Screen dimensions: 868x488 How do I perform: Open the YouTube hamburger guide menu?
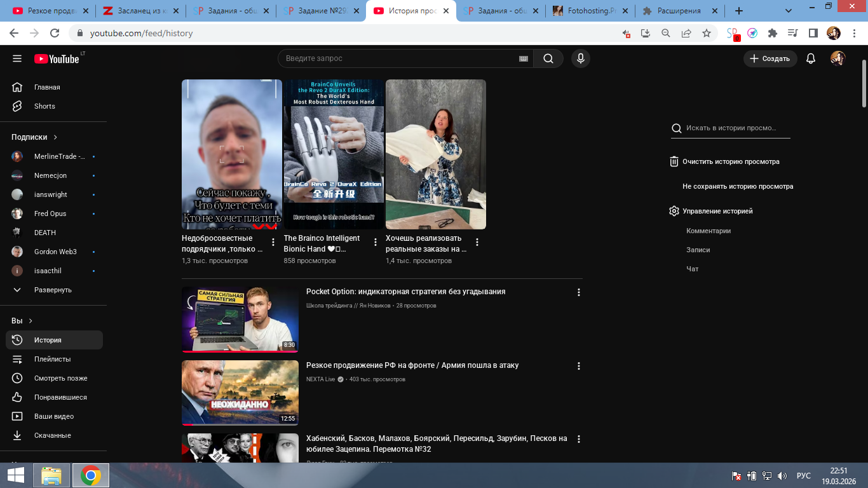(x=17, y=58)
